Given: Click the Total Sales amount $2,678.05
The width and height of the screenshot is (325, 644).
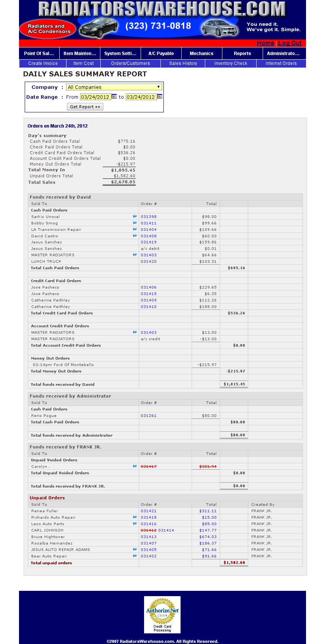Looking at the screenshot, I should pos(123,182).
